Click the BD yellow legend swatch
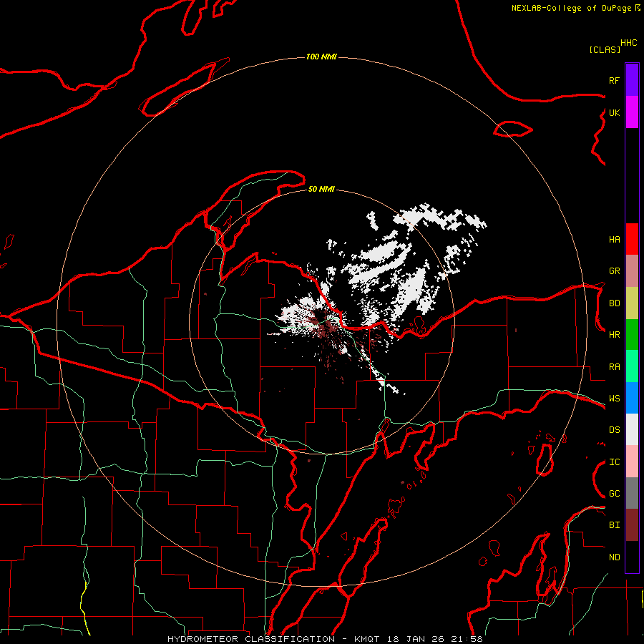The height and width of the screenshot is (644, 644). pos(632,303)
